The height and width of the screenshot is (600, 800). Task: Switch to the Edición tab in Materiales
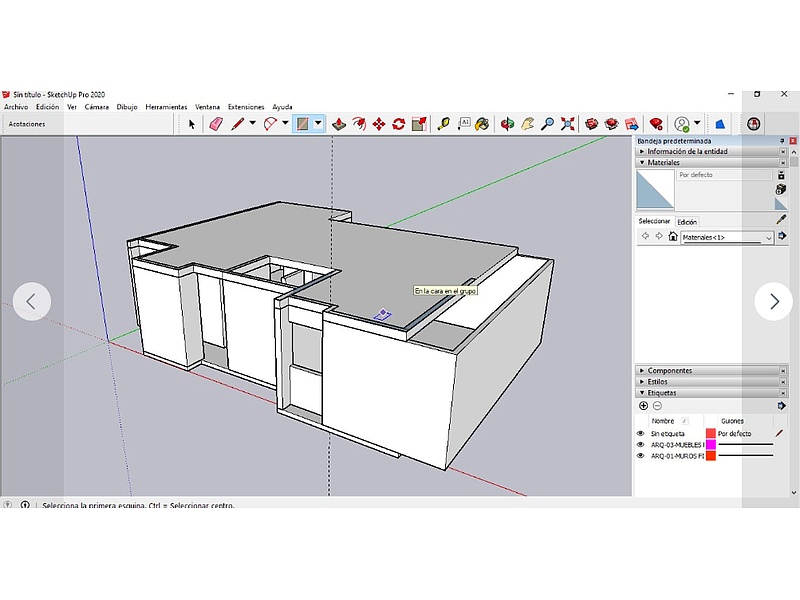click(687, 222)
